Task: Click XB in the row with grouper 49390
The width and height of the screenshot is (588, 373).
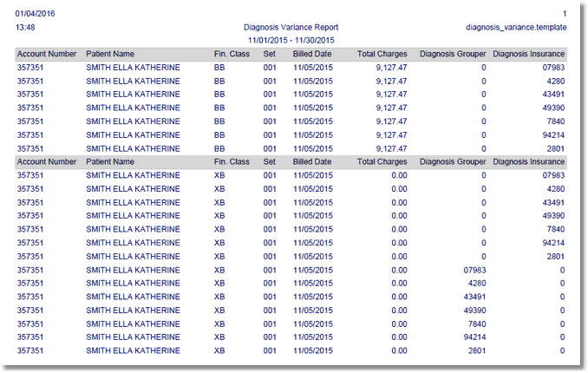Action: point(219,311)
